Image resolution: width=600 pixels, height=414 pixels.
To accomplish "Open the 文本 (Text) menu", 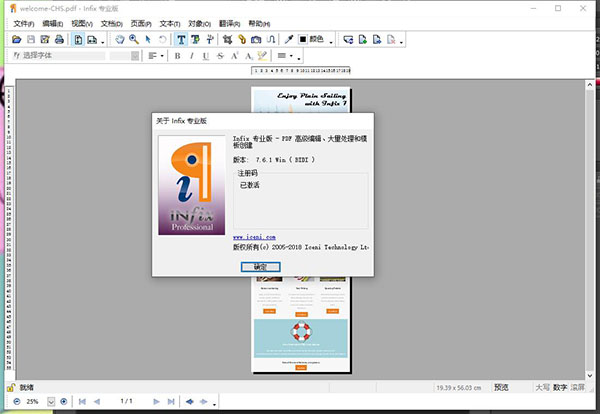I will pos(170,24).
